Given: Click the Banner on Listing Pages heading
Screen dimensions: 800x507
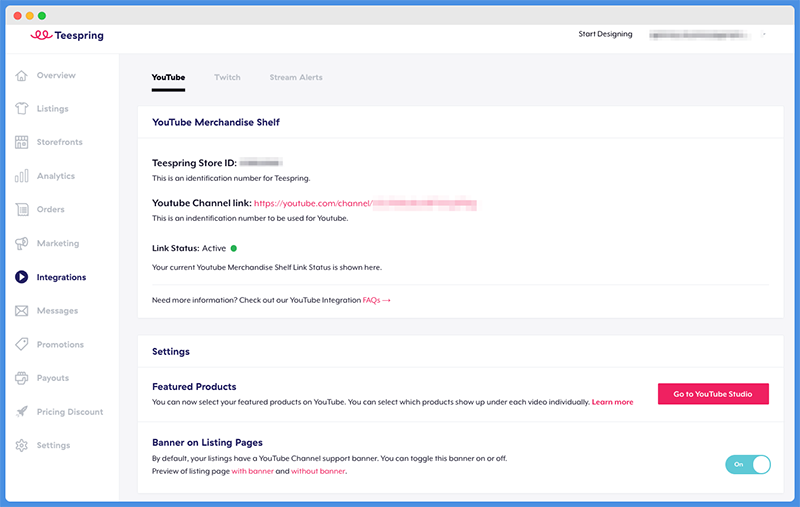Looking at the screenshot, I should [x=207, y=443].
